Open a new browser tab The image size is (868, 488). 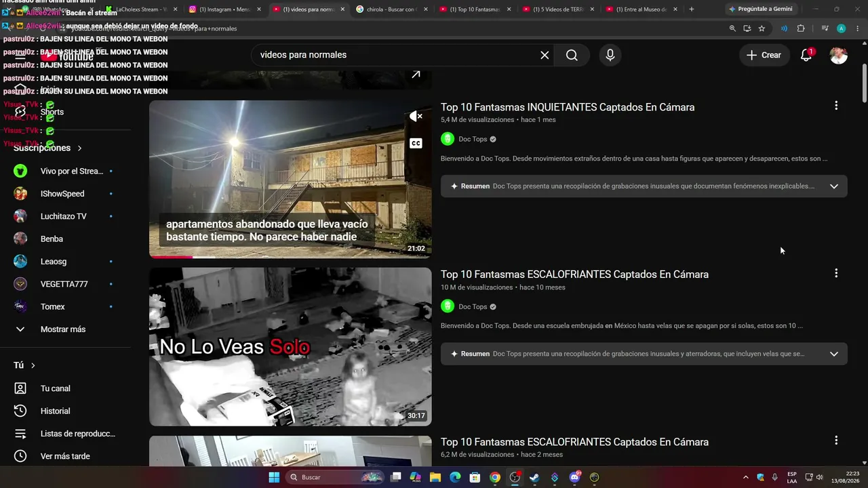692,9
